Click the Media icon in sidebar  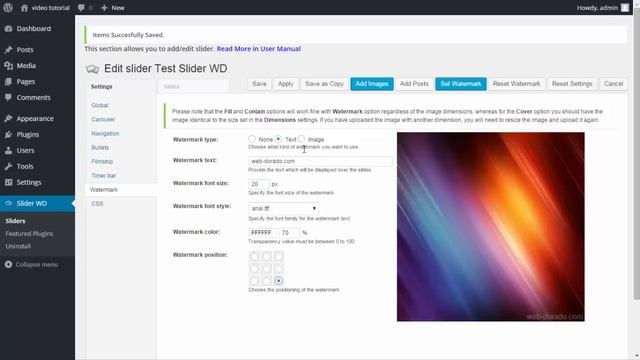tap(9, 66)
